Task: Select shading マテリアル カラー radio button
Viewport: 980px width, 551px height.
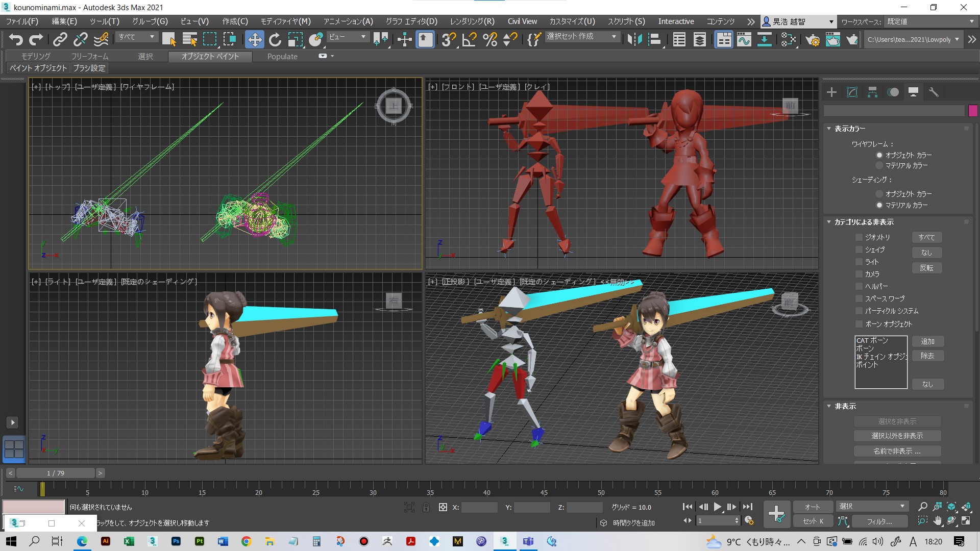Action: click(x=879, y=205)
